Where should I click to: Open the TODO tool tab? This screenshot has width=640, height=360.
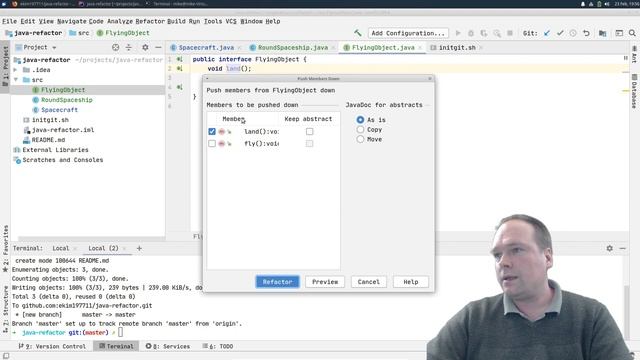218,346
